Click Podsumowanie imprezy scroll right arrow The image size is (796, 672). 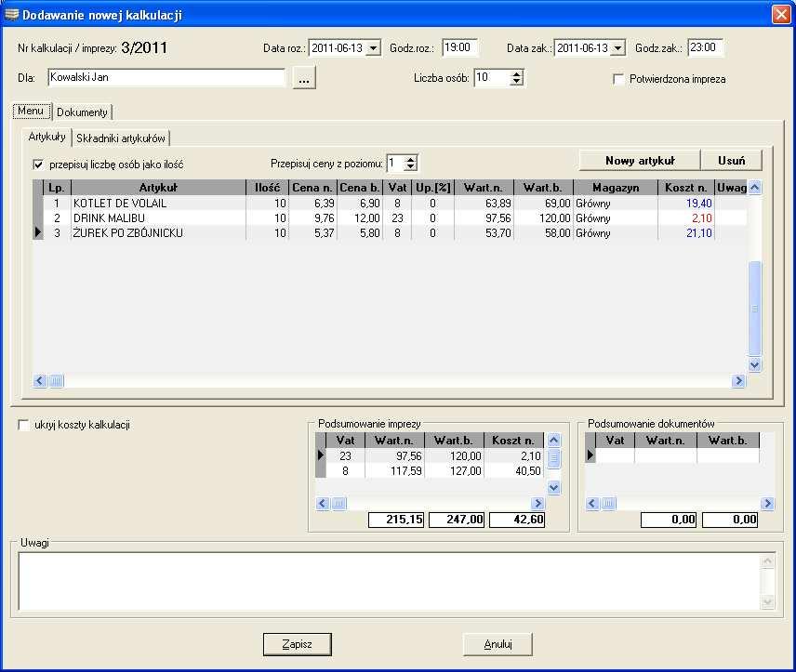click(537, 504)
